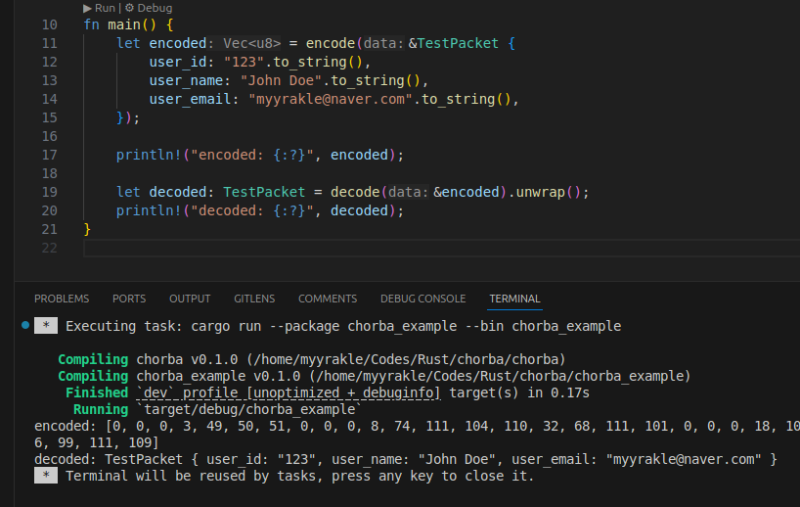
Task: Click the println! macro on line 17
Action: 148,155
